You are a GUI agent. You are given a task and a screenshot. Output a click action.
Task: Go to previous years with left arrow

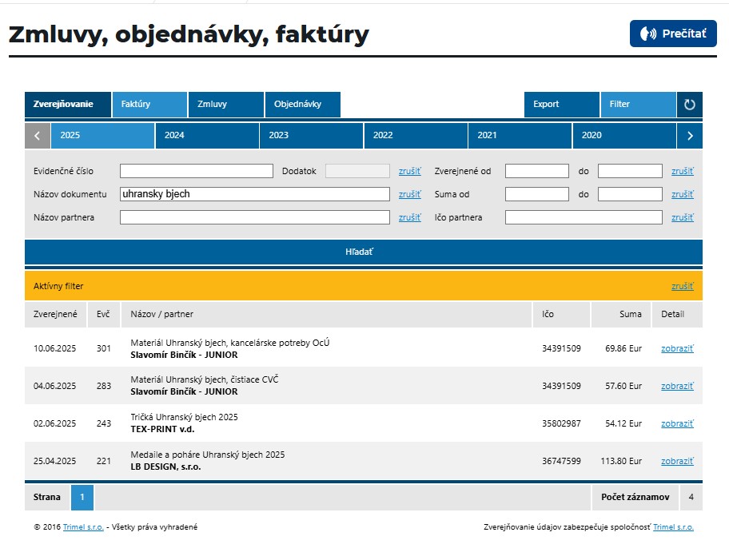38,136
